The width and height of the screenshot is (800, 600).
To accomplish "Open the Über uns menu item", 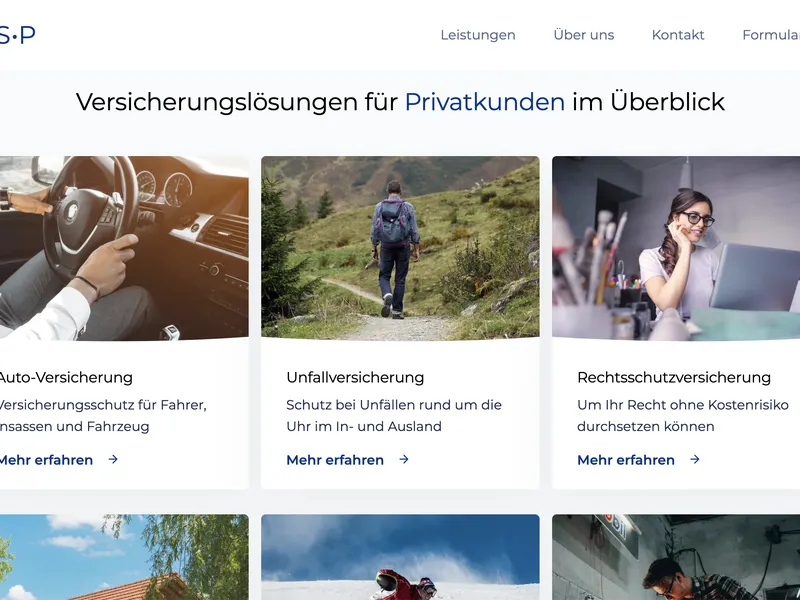I will pyautogui.click(x=584, y=35).
